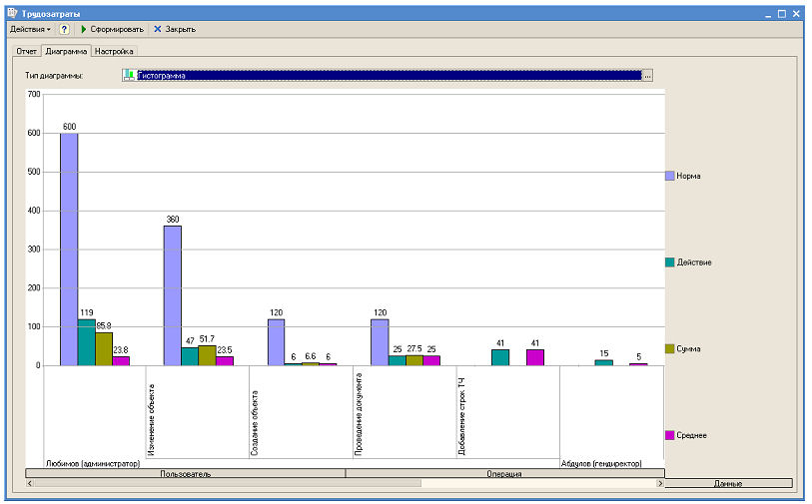
Task: Click the Норма legend color swatch
Action: (x=669, y=176)
